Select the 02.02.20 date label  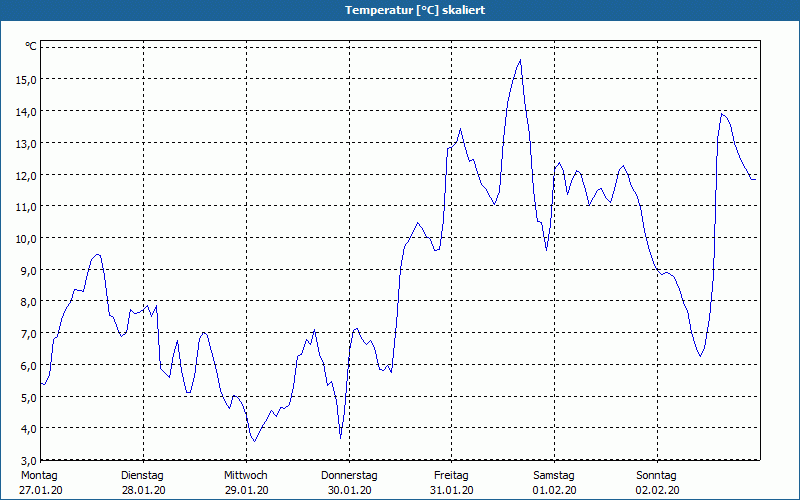click(658, 490)
